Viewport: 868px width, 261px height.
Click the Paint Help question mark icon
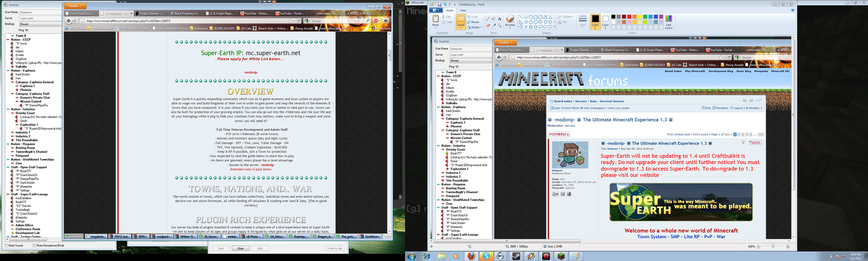792,10
